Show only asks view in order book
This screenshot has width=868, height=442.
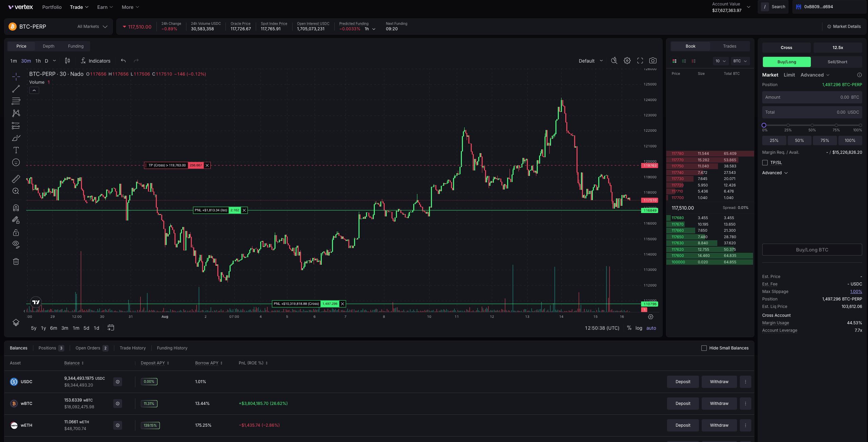pyautogui.click(x=694, y=61)
